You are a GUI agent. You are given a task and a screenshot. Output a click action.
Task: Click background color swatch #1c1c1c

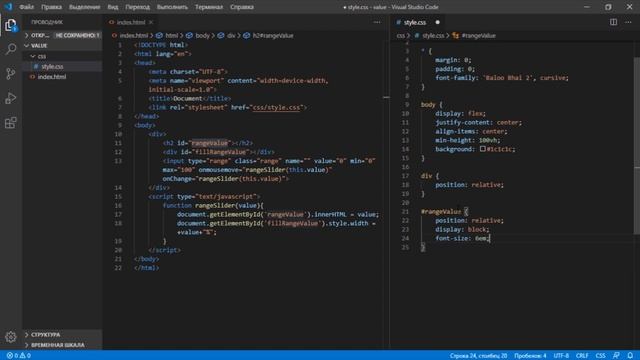click(x=482, y=149)
